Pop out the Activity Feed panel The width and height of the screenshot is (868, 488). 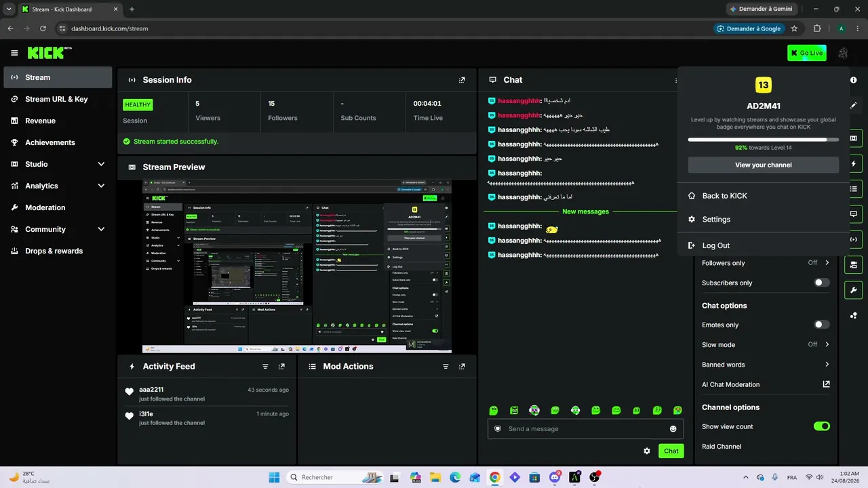click(281, 367)
